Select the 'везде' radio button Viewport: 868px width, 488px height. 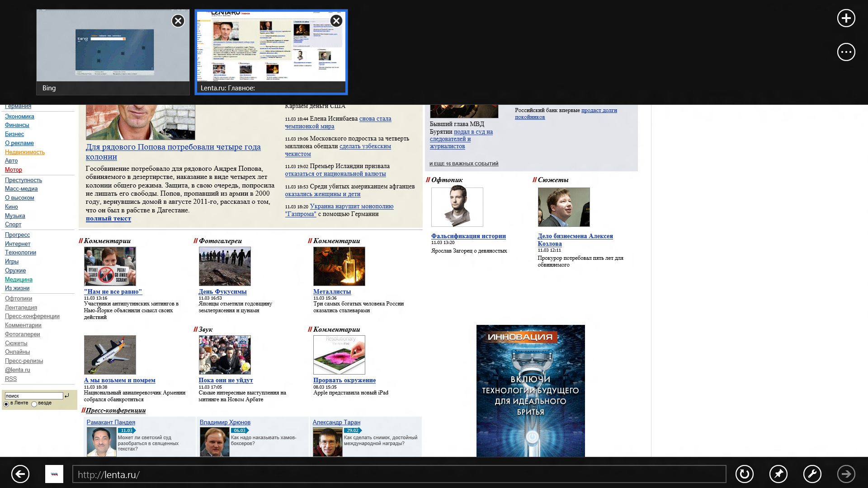(34, 404)
